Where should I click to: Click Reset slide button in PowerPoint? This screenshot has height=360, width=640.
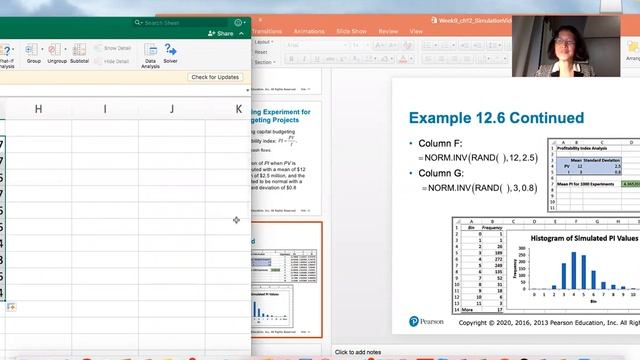(x=260, y=52)
